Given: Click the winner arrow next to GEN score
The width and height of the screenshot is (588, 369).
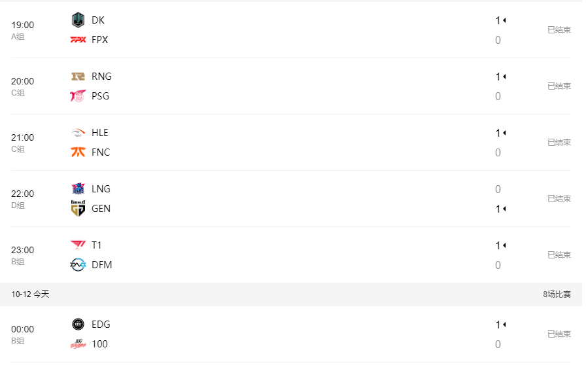Looking at the screenshot, I should click(x=505, y=209).
